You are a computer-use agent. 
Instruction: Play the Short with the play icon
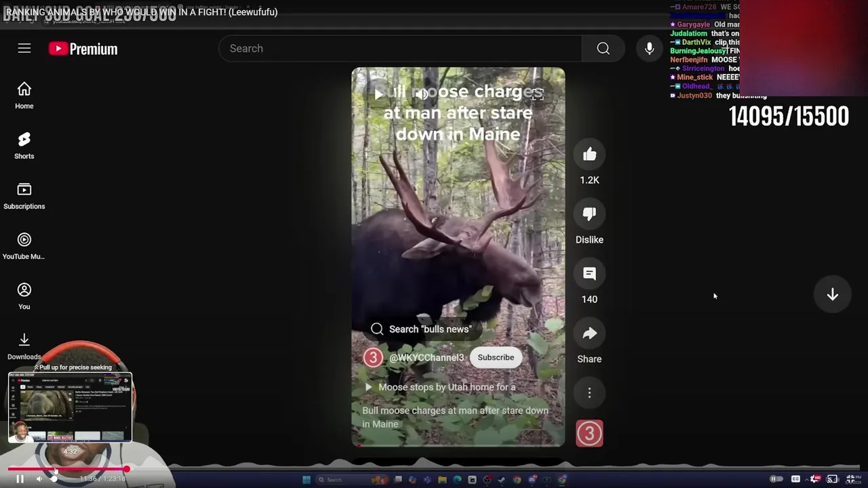(378, 94)
